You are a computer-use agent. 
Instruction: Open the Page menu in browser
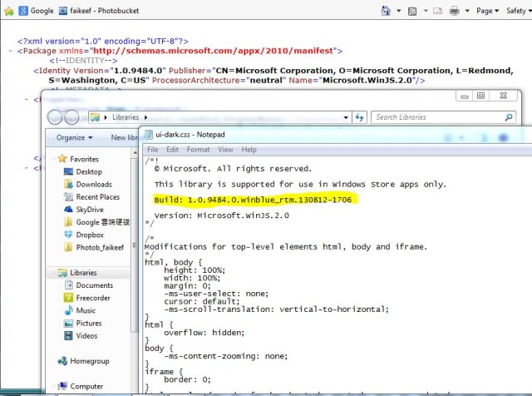click(487, 11)
